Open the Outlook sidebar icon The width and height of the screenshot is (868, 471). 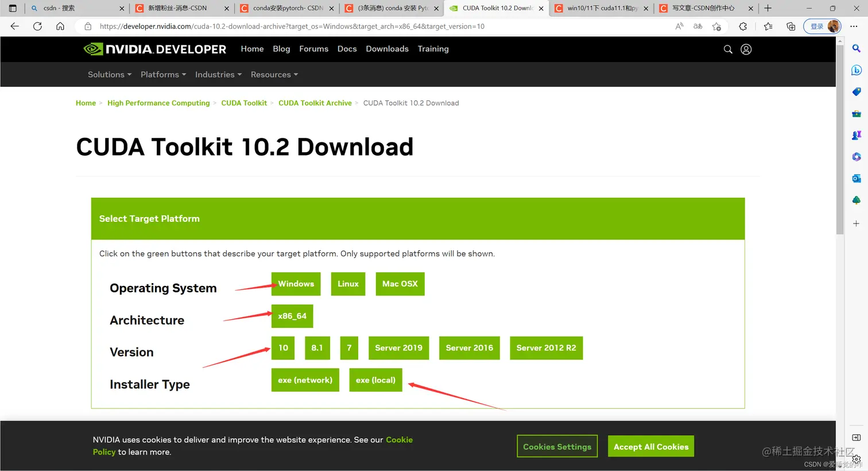tap(856, 179)
